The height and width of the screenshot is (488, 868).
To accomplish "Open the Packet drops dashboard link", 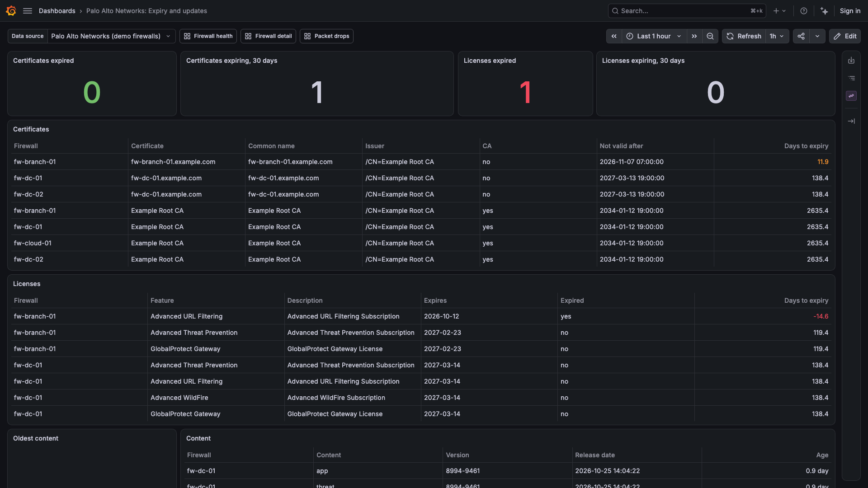I will (326, 36).
